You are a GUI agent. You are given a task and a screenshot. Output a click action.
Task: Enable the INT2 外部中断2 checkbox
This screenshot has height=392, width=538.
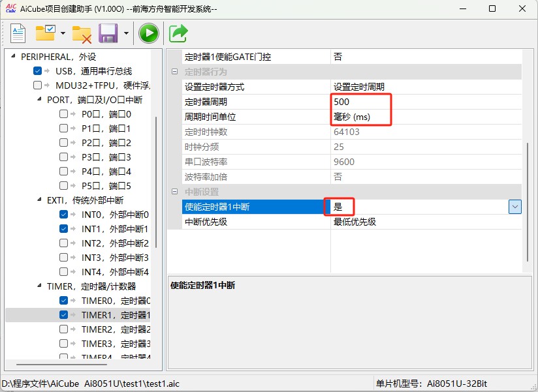tap(63, 243)
